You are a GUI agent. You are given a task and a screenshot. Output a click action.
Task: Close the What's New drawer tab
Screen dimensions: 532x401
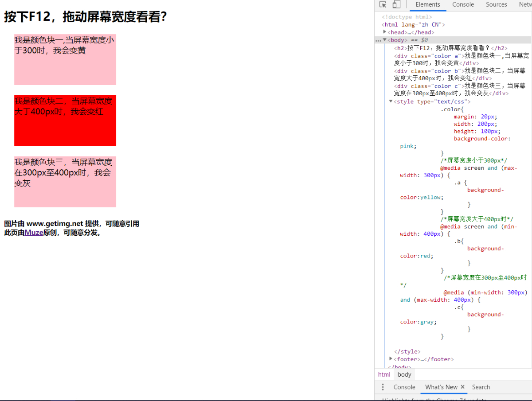pyautogui.click(x=462, y=387)
